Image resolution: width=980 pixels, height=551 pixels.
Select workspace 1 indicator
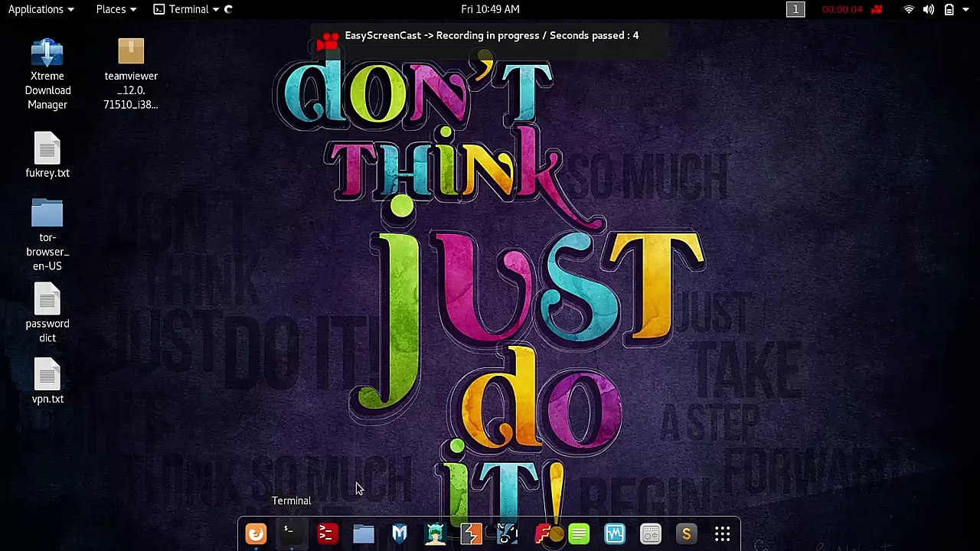[x=795, y=9]
